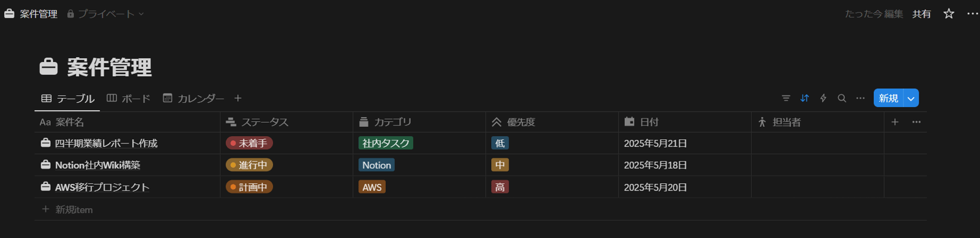The height and width of the screenshot is (238, 980).
Task: Open the filter icon in database toolbar
Action: click(x=786, y=98)
